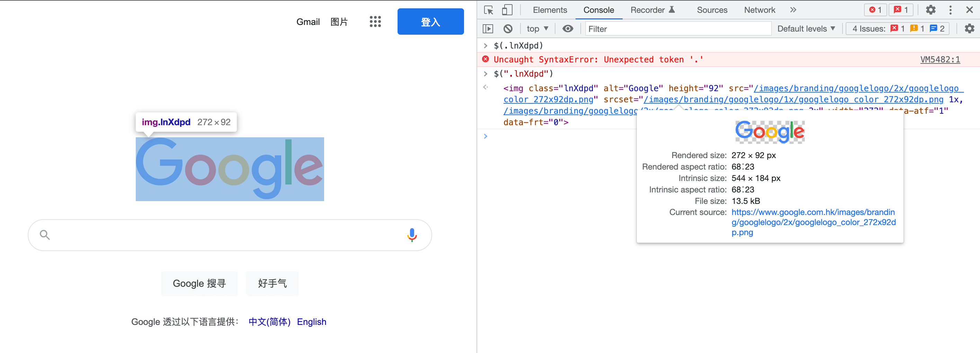Viewport: 980px width, 353px height.
Task: Open Current source URL in the image tooltip
Action: pyautogui.click(x=813, y=222)
